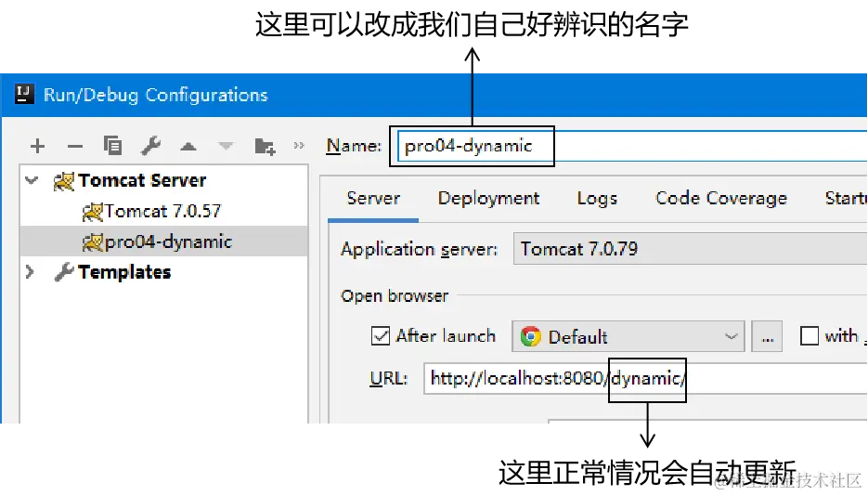Remove configuration using the minus icon

click(x=75, y=147)
